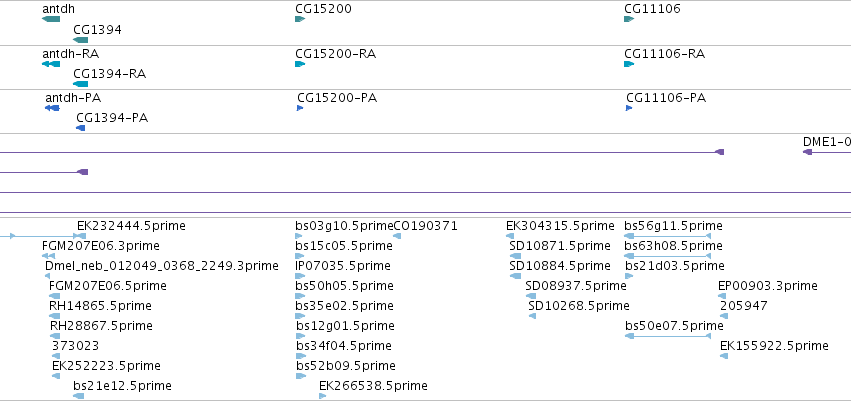Select the EP00903.3prime feature glyph
This screenshot has height=401, width=851.
(x=722, y=296)
